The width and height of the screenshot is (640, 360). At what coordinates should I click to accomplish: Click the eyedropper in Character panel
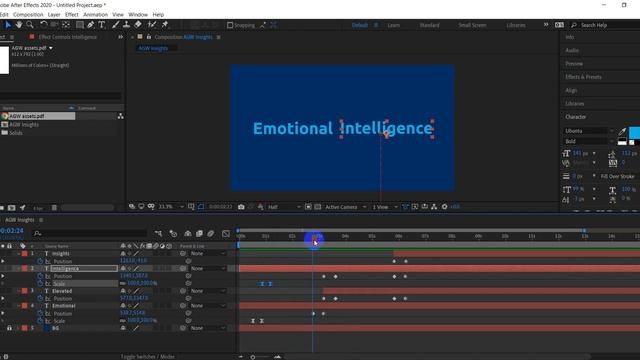622,131
